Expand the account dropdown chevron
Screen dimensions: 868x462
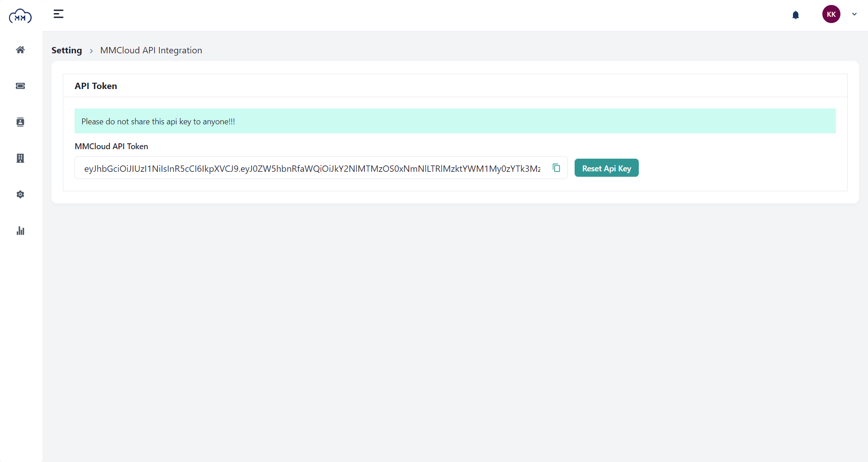click(x=854, y=14)
